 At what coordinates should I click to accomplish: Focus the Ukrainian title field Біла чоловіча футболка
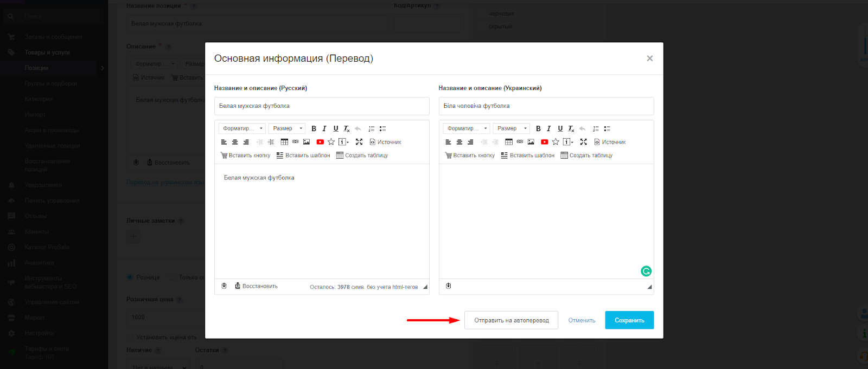[546, 106]
